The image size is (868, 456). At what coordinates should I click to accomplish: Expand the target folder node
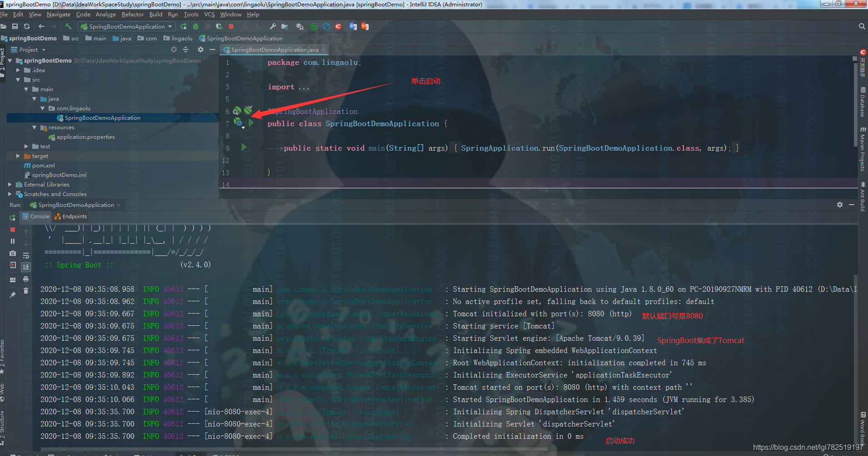click(18, 156)
